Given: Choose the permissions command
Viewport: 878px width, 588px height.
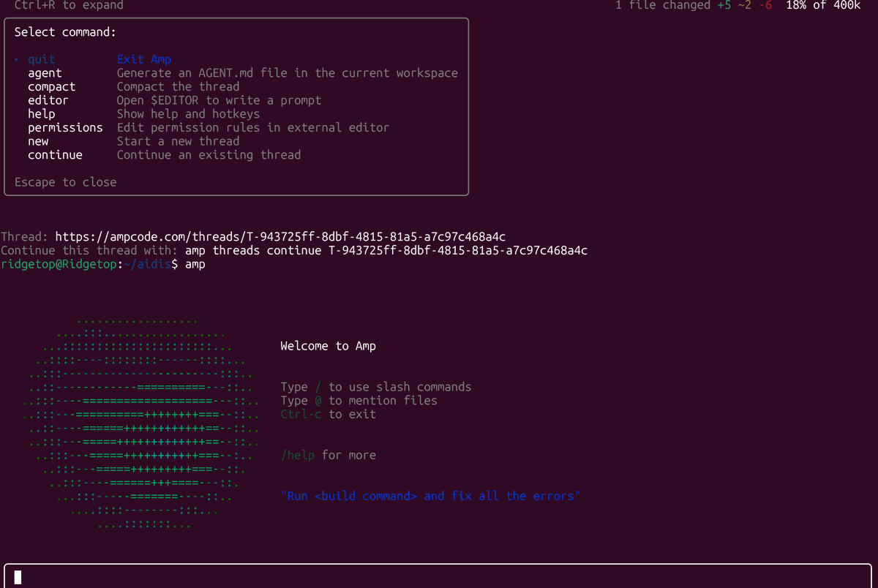Looking at the screenshot, I should click(x=66, y=127).
